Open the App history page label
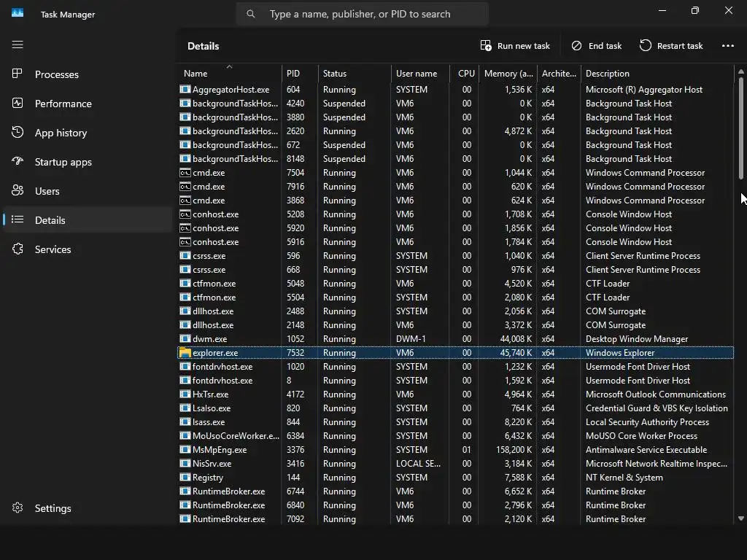The width and height of the screenshot is (747, 560). pyautogui.click(x=61, y=133)
